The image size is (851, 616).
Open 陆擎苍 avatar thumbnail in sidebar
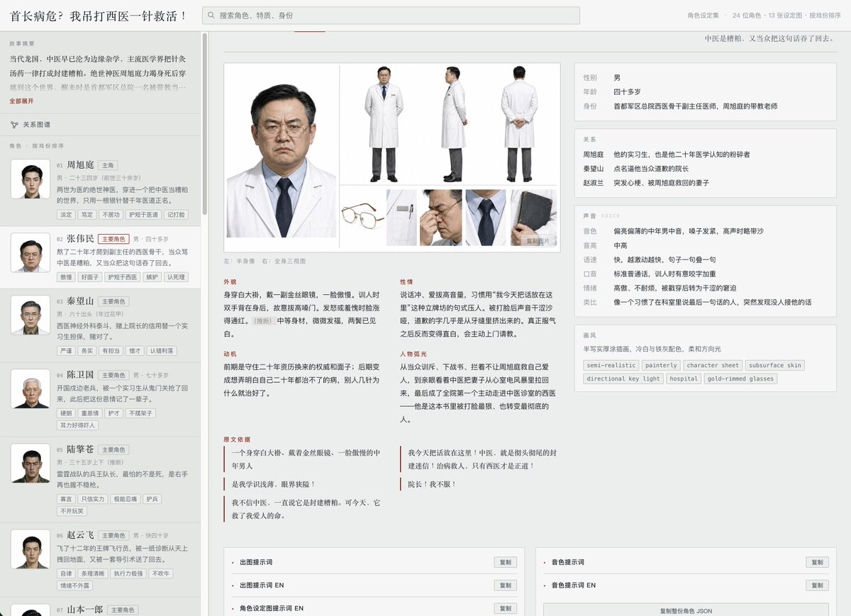pyautogui.click(x=30, y=463)
